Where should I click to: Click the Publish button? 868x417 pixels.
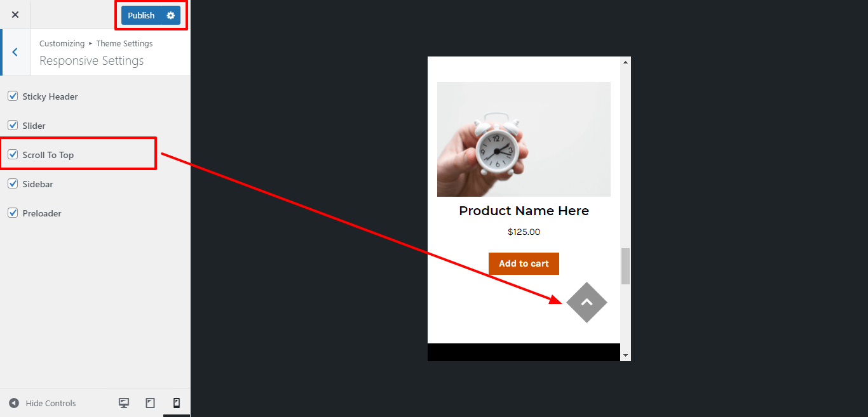tap(141, 15)
